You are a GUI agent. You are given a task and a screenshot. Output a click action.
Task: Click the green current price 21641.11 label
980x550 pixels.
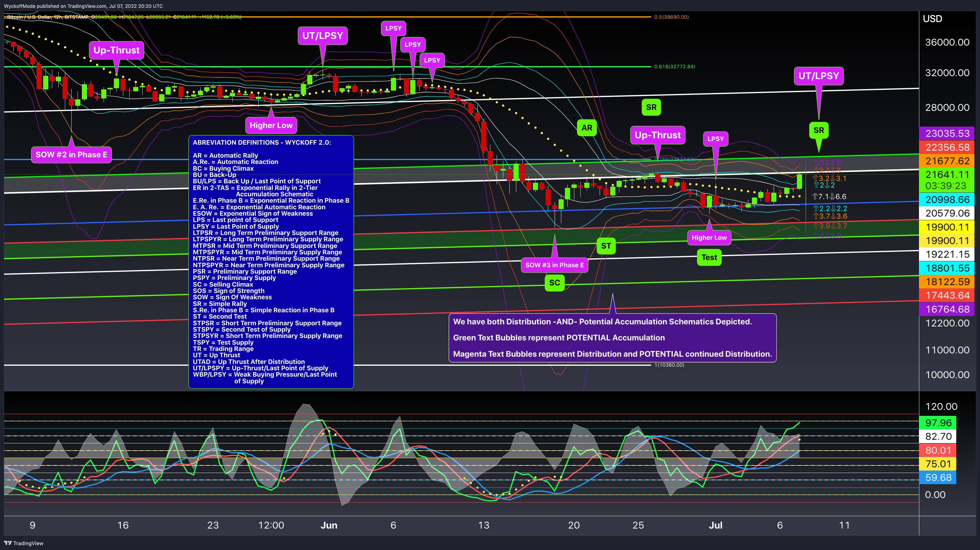947,175
